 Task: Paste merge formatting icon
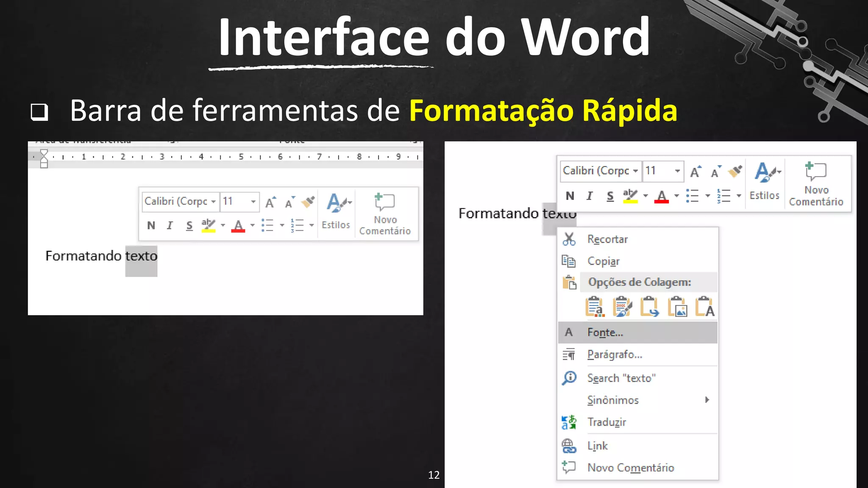point(622,306)
